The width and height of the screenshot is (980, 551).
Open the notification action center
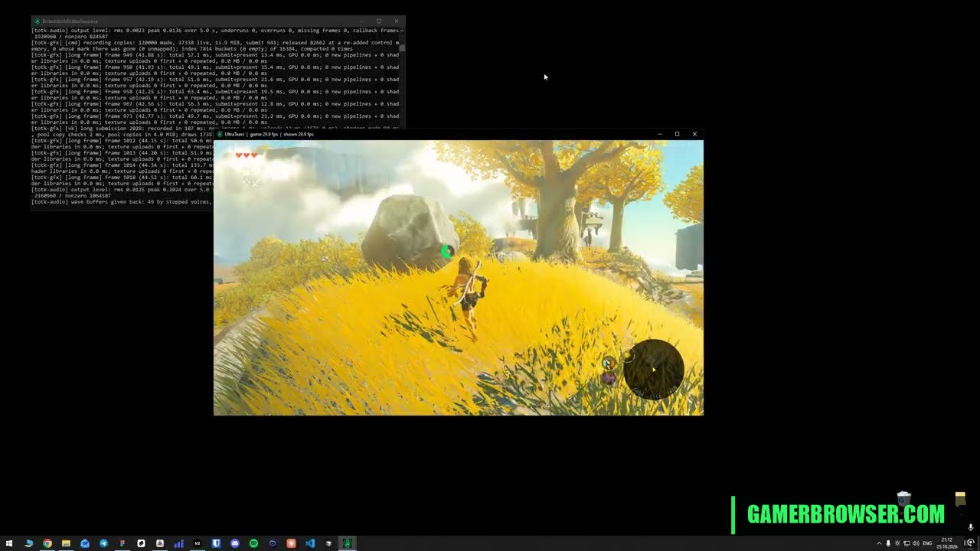[969, 543]
